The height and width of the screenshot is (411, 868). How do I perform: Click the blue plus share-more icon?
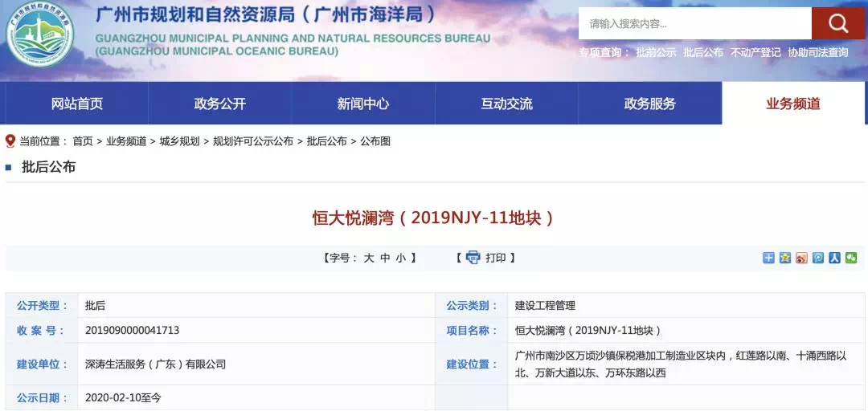768,258
